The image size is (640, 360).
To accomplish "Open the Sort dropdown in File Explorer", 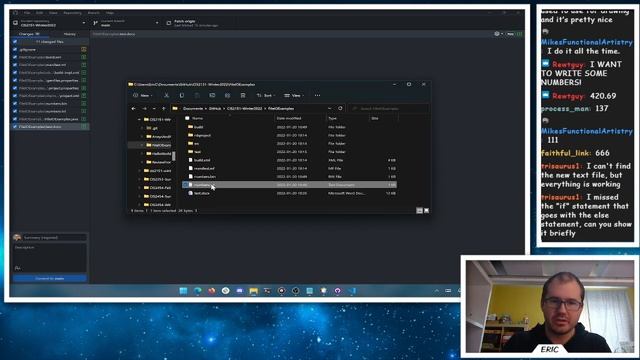I will (x=265, y=95).
